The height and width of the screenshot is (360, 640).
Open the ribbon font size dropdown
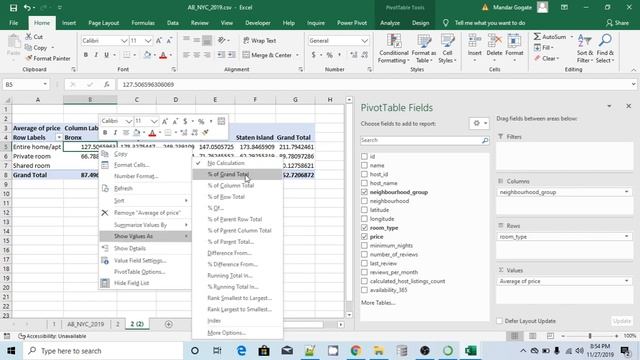click(x=148, y=41)
